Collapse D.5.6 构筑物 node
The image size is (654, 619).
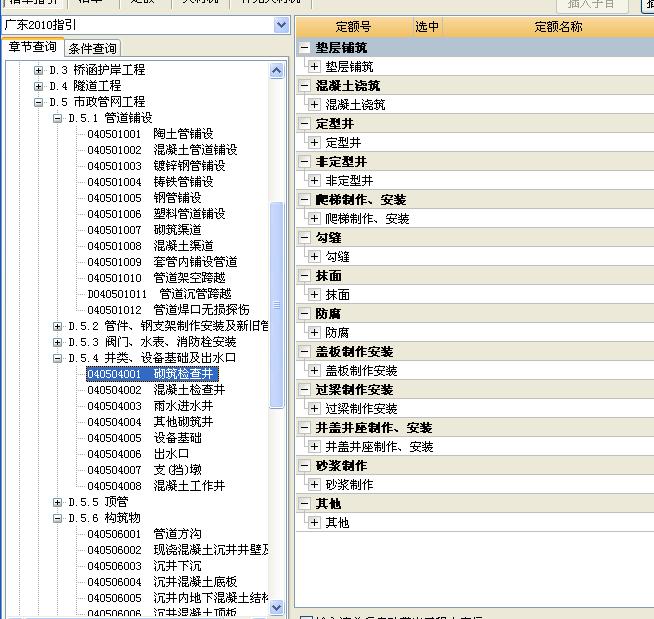click(x=58, y=518)
